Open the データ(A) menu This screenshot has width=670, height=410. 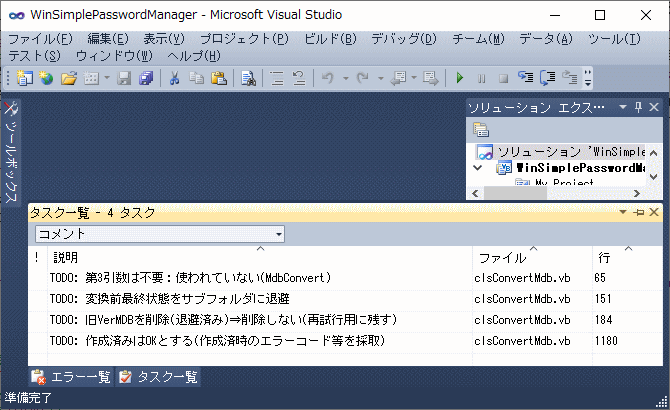(546, 39)
